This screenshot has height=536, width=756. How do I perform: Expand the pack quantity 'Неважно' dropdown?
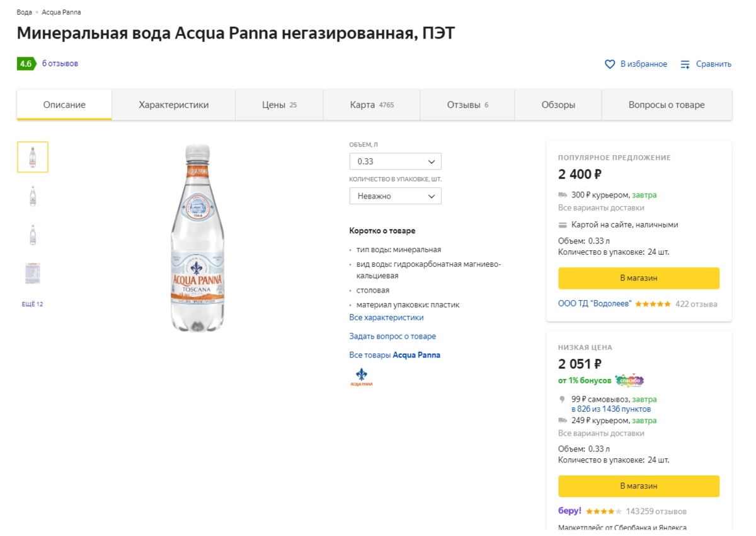click(395, 196)
